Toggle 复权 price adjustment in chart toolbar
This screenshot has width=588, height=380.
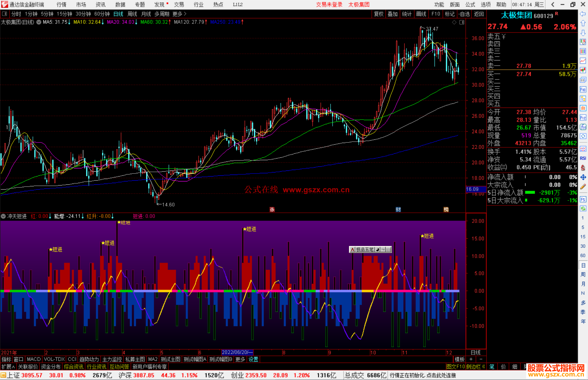(x=378, y=14)
